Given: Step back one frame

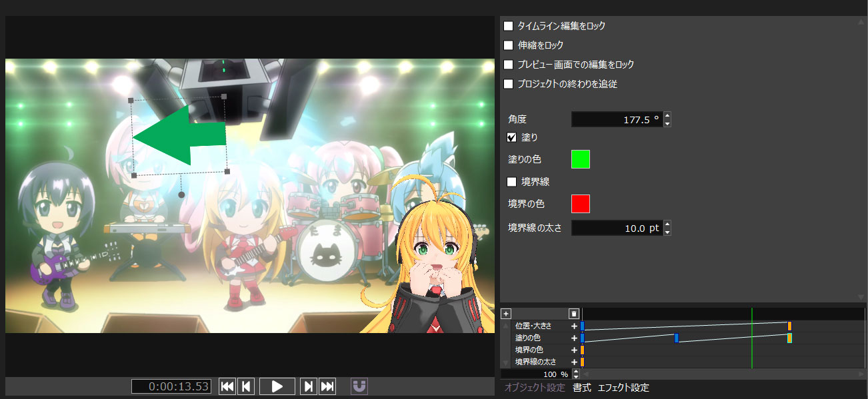Looking at the screenshot, I should pos(246,386).
